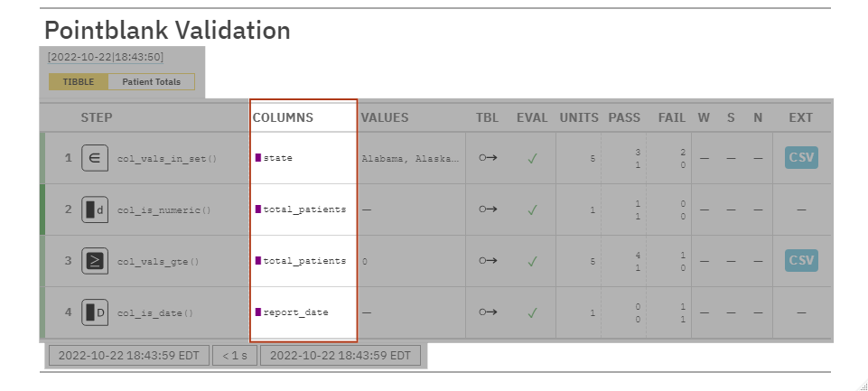The image size is (868, 391).
Task: Click the < 1 s duration badge
Action: coord(236,356)
